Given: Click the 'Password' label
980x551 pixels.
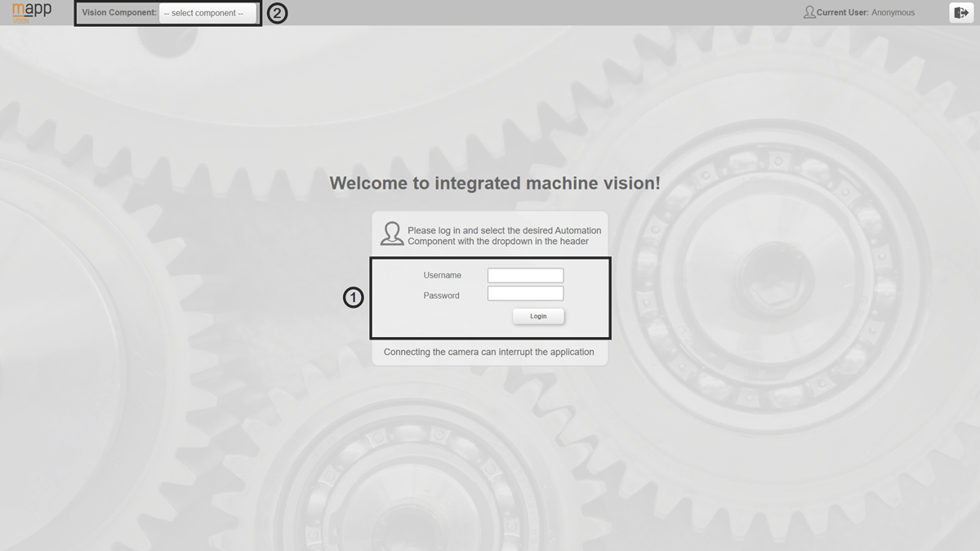Looking at the screenshot, I should click(442, 295).
